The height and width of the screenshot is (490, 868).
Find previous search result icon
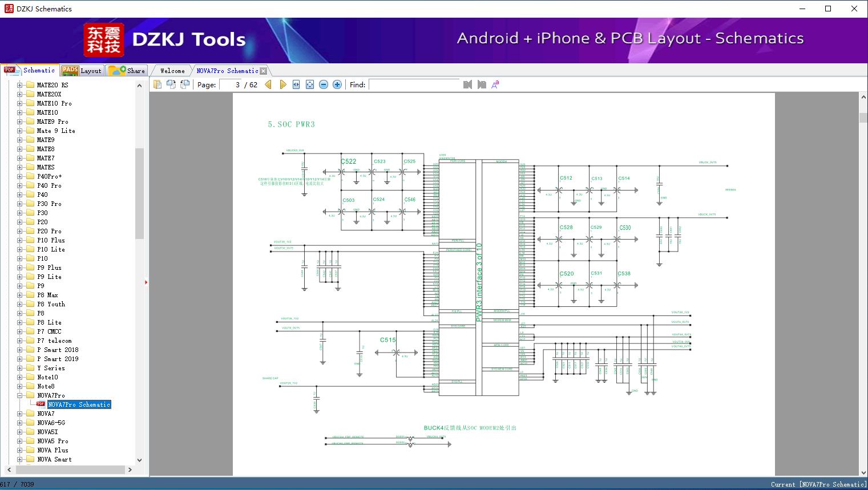coord(467,84)
